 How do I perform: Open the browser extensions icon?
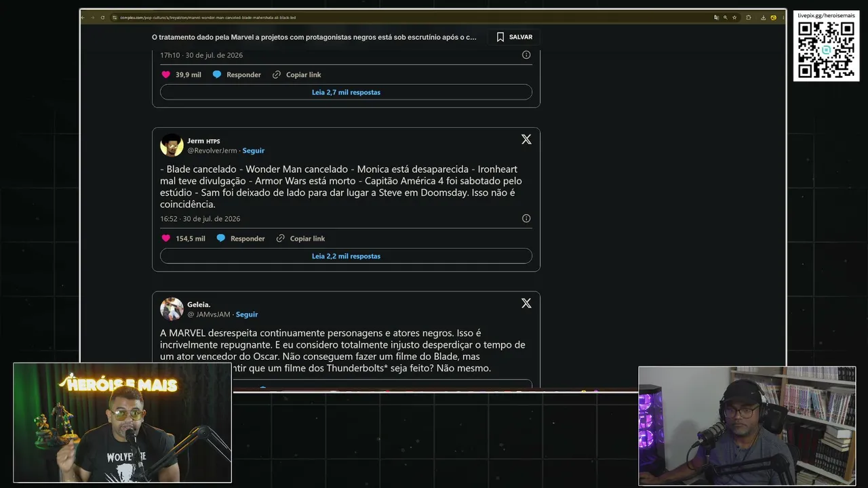(749, 18)
